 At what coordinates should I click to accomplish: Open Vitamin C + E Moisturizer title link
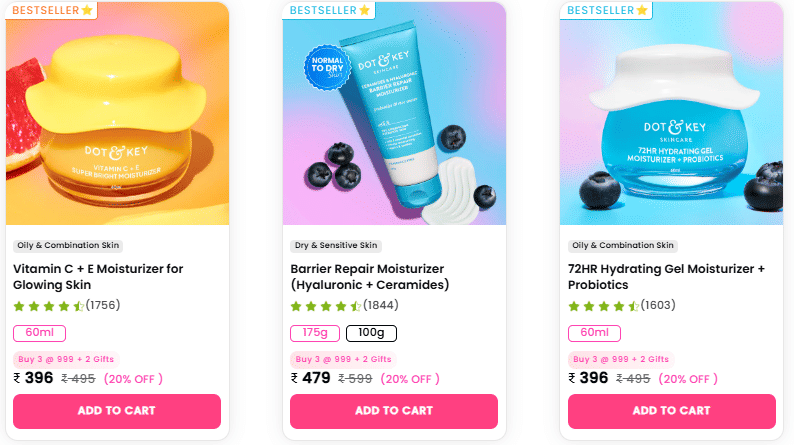tap(98, 276)
